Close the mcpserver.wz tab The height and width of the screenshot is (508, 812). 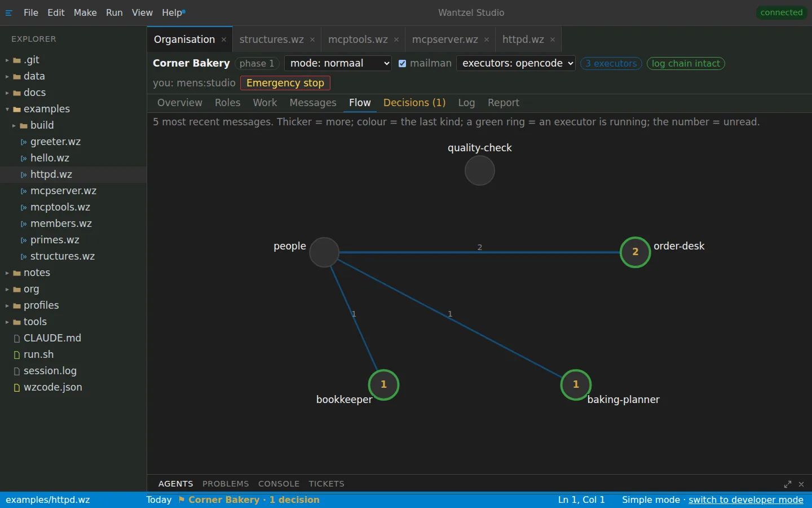point(487,40)
